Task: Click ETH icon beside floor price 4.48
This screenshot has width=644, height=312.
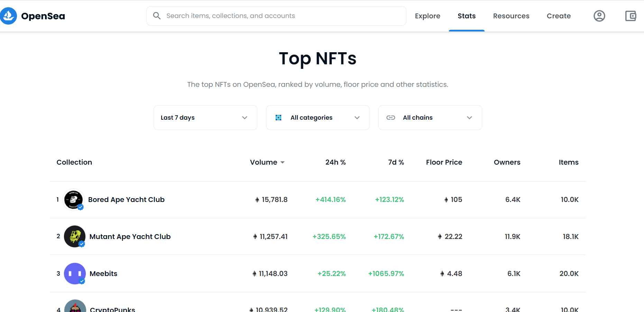Action: point(442,274)
